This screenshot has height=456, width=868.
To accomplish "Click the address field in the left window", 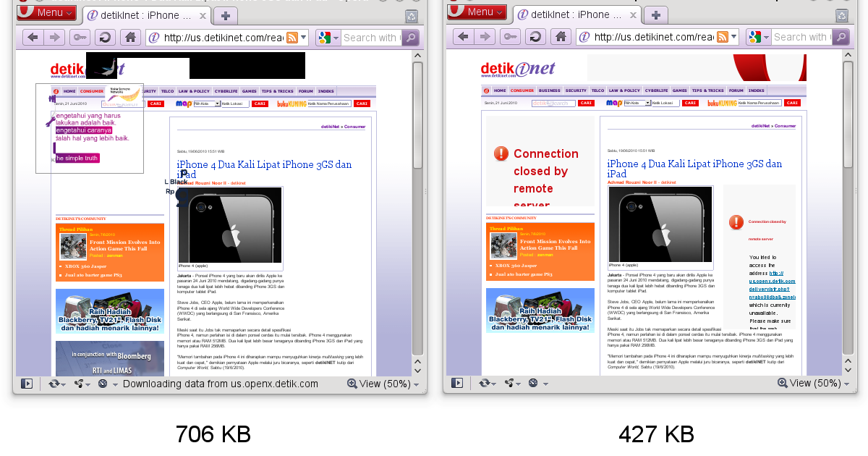I will tap(223, 38).
